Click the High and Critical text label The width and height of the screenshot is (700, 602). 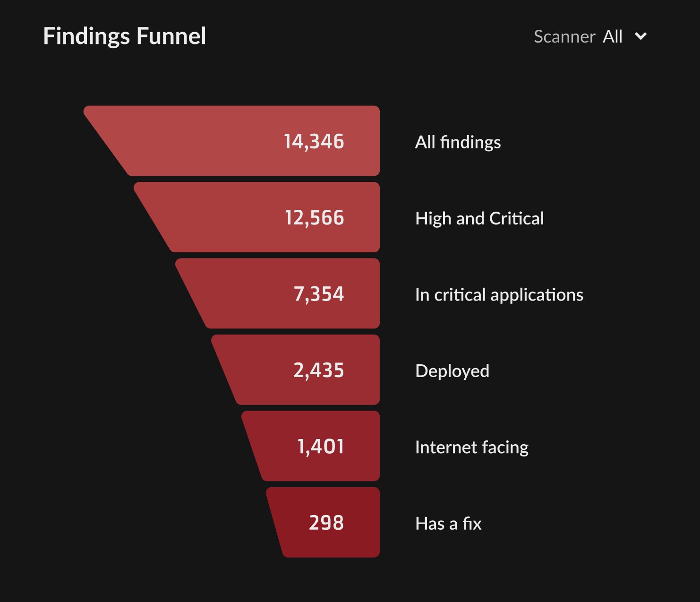479,218
